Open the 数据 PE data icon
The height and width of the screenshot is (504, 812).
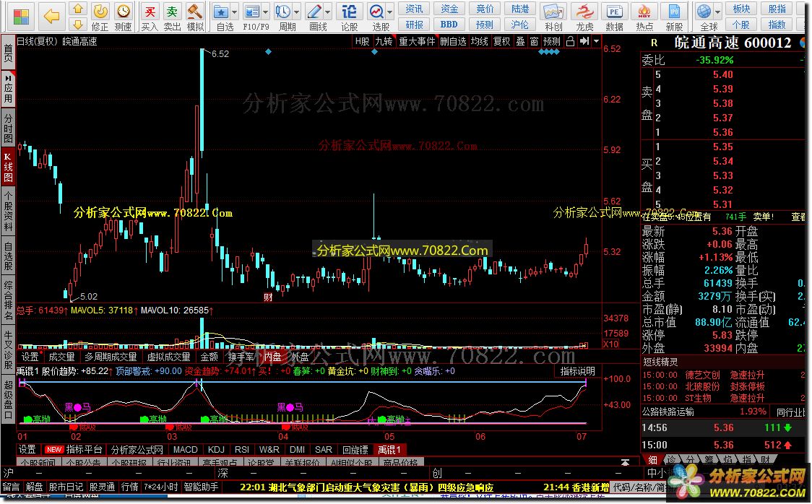pyautogui.click(x=614, y=17)
